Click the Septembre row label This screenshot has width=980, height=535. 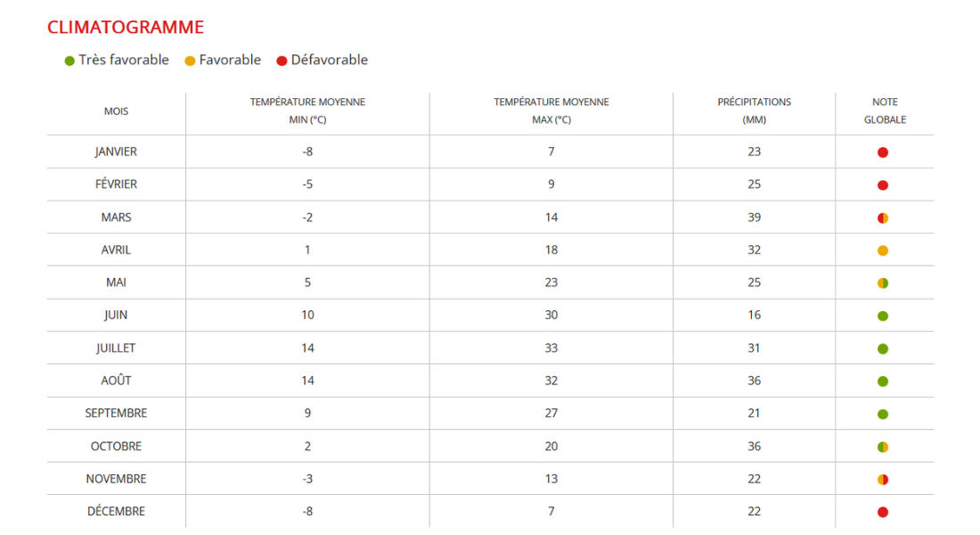click(116, 414)
